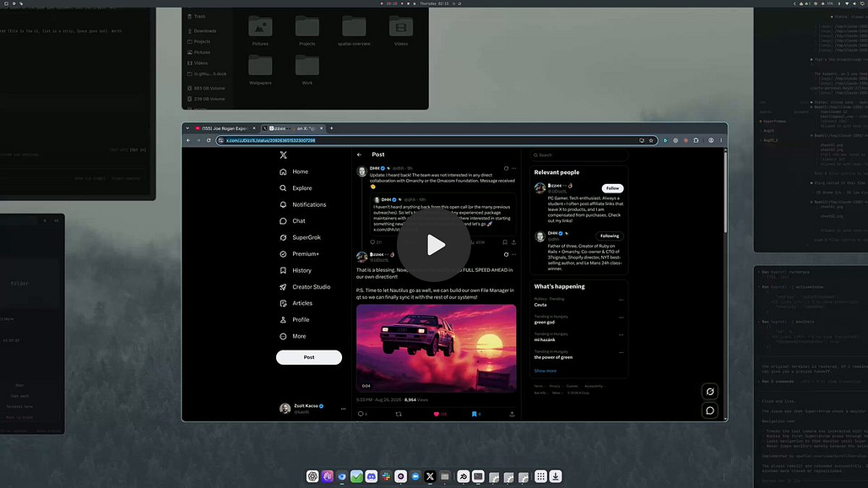
Task: Open Notifications in the X sidebar
Action: click(303, 204)
